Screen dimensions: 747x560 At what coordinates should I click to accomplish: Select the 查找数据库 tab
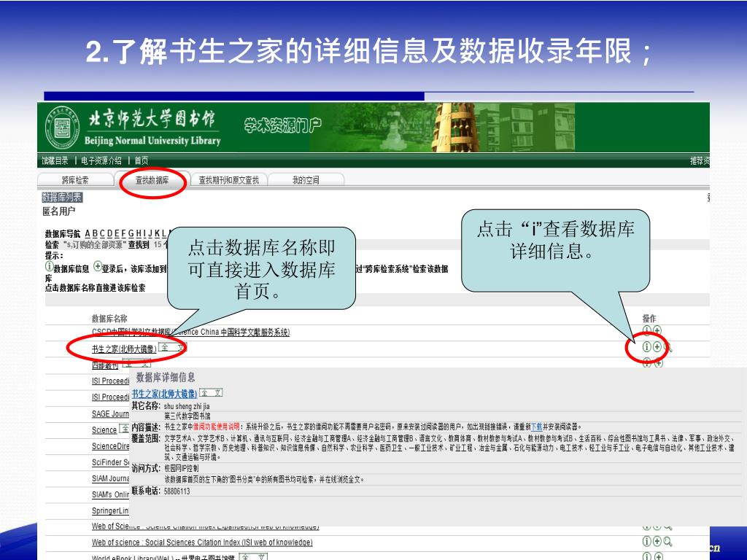click(x=152, y=180)
